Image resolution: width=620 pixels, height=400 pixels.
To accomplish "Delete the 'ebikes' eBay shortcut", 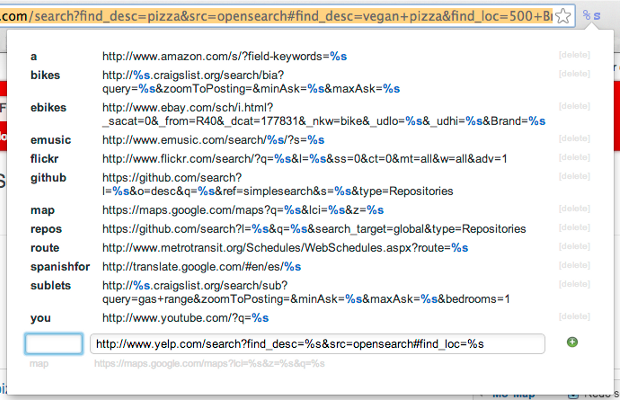I will (x=575, y=106).
